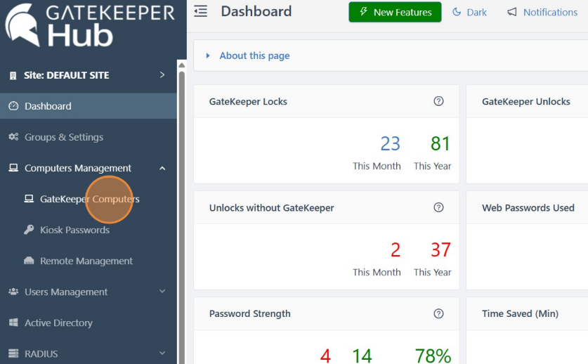
Task: Click the 78% password strength value
Action: point(433,356)
